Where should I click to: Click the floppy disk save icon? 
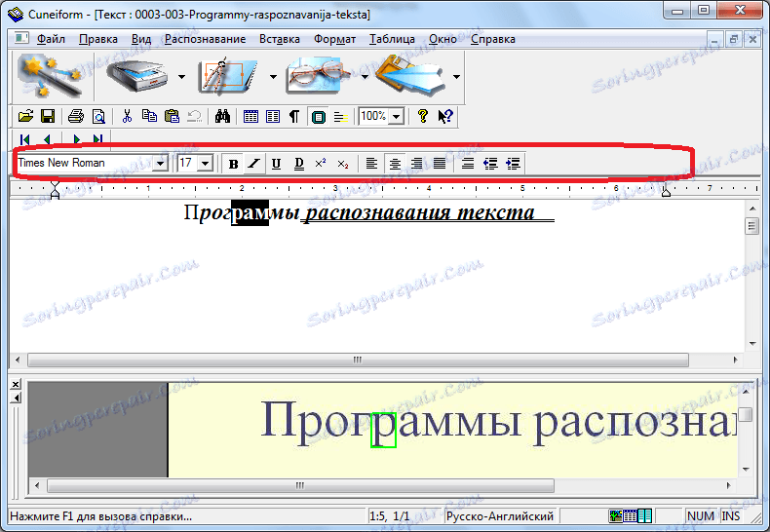48,116
